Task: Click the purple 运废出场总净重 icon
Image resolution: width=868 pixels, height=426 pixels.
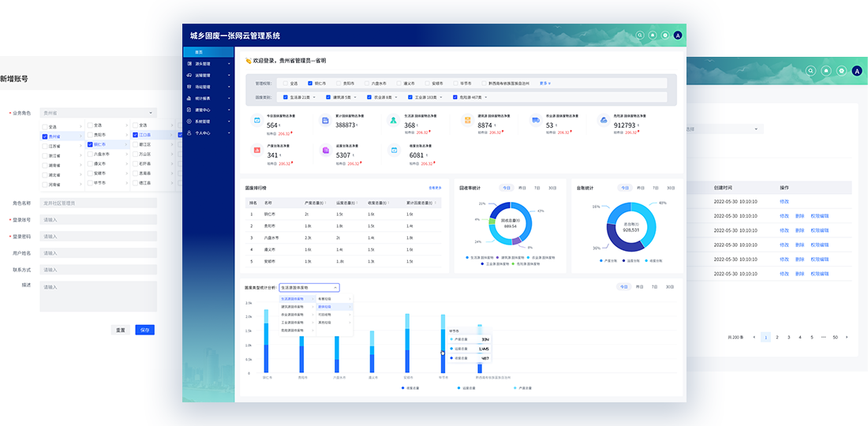Action: pyautogui.click(x=325, y=150)
